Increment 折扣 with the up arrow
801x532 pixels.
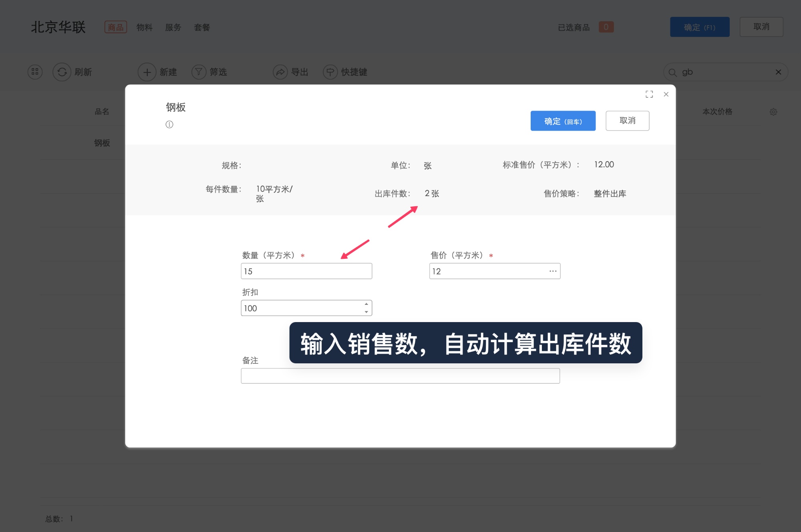click(366, 304)
